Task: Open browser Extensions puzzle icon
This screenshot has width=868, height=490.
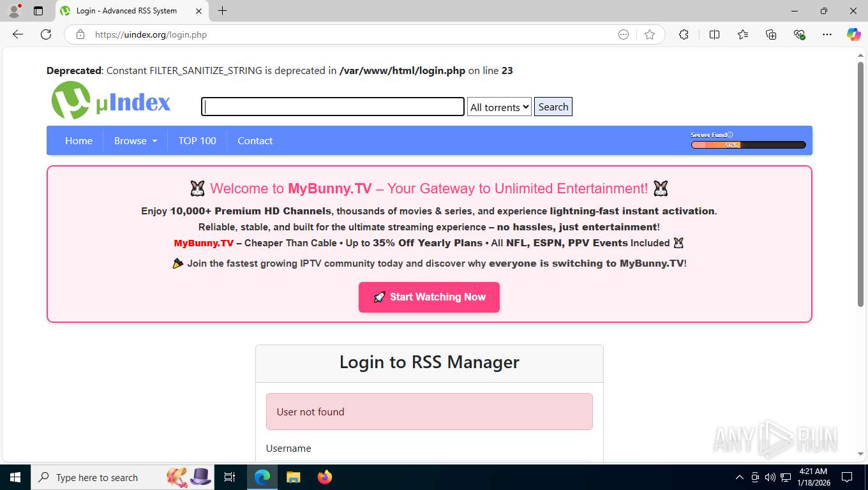Action: (684, 34)
